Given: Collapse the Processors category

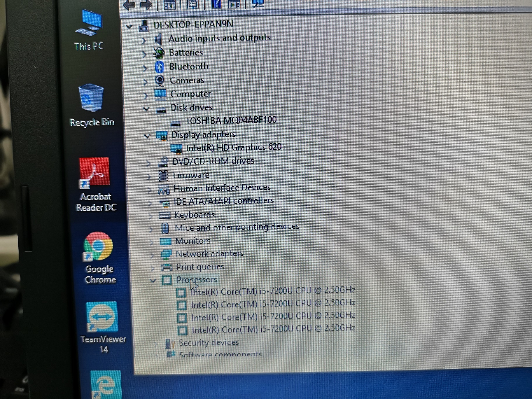Looking at the screenshot, I should [153, 280].
